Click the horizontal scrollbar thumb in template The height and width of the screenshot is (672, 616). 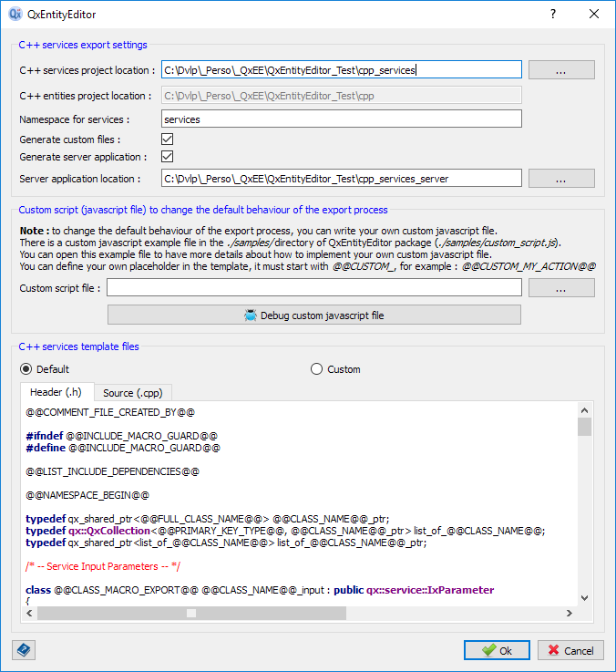coord(191,614)
